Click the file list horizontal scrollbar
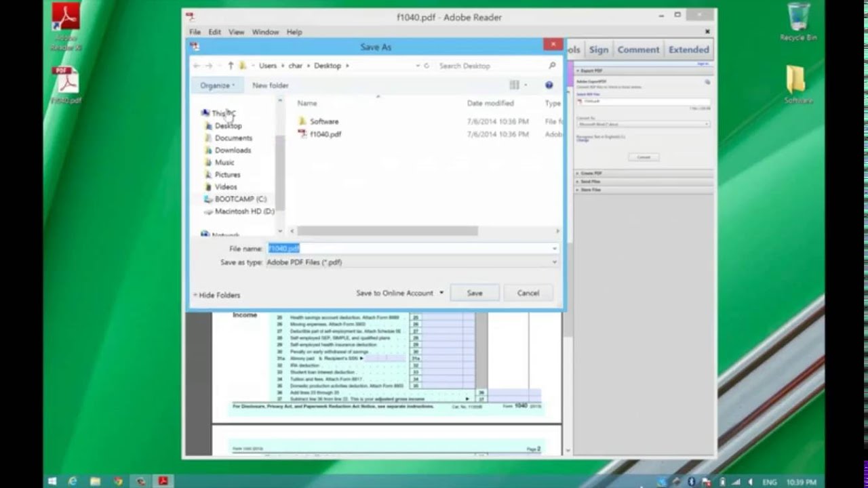 point(387,231)
